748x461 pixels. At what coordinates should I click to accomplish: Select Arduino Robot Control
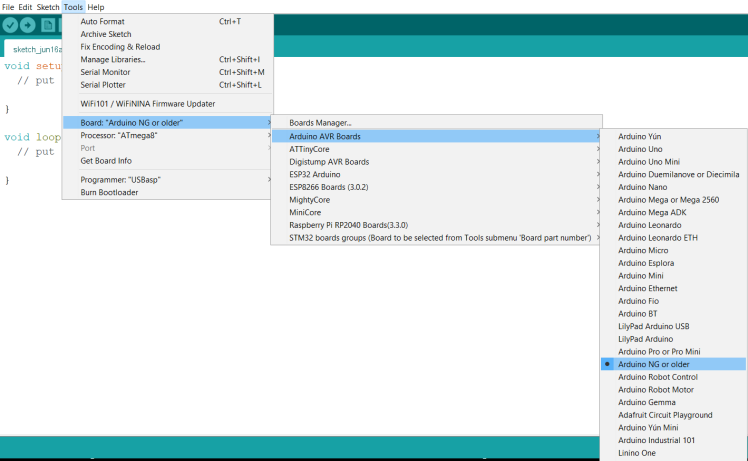[674, 377]
